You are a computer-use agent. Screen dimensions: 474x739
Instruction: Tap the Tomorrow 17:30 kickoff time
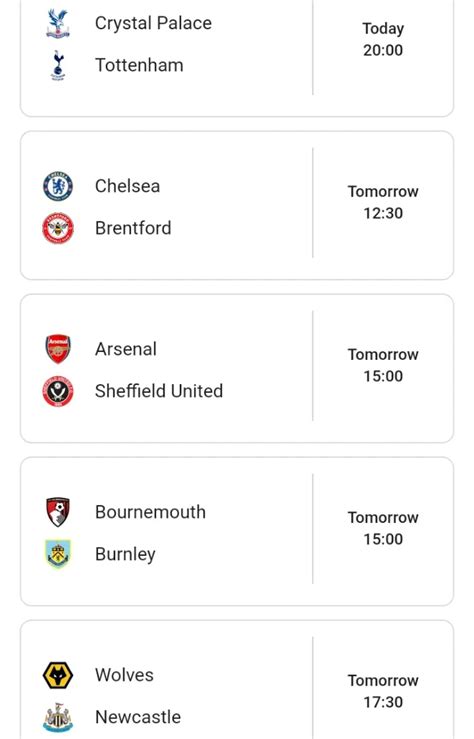[383, 691]
